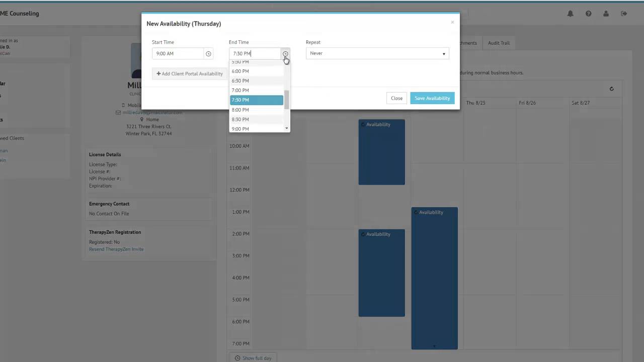Click the calendar refresh icon
The height and width of the screenshot is (362, 644).
point(611,89)
